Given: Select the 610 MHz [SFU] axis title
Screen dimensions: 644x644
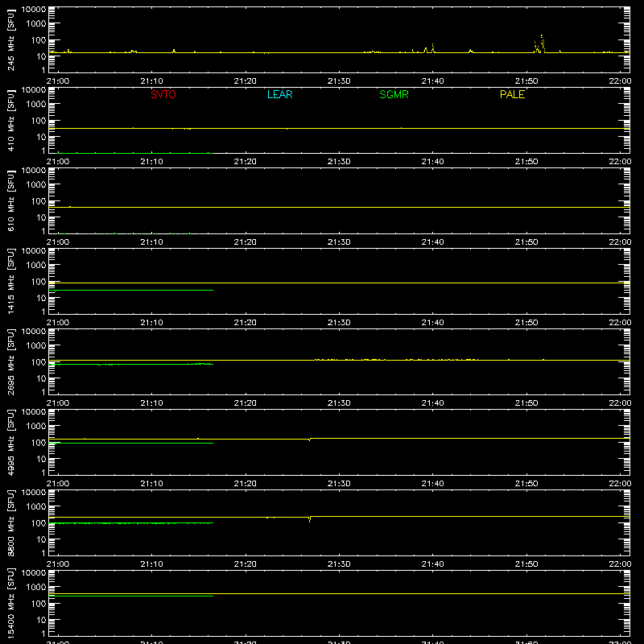Looking at the screenshot, I should 11,200.
